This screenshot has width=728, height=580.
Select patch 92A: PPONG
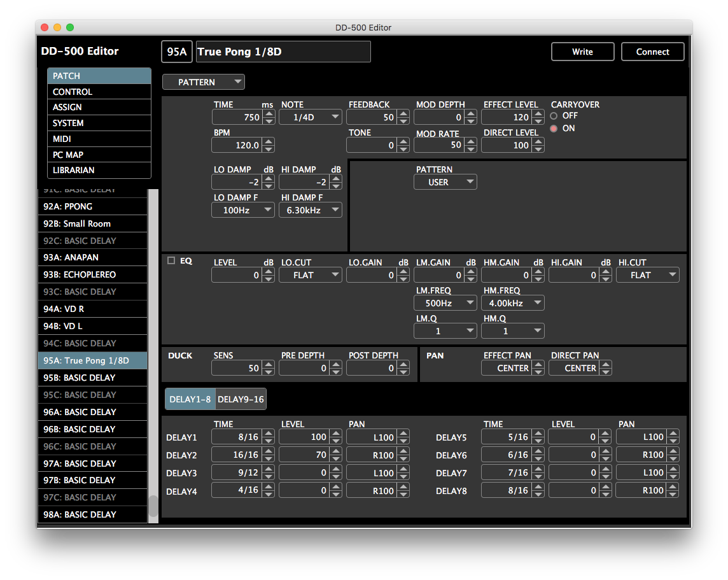[92, 206]
